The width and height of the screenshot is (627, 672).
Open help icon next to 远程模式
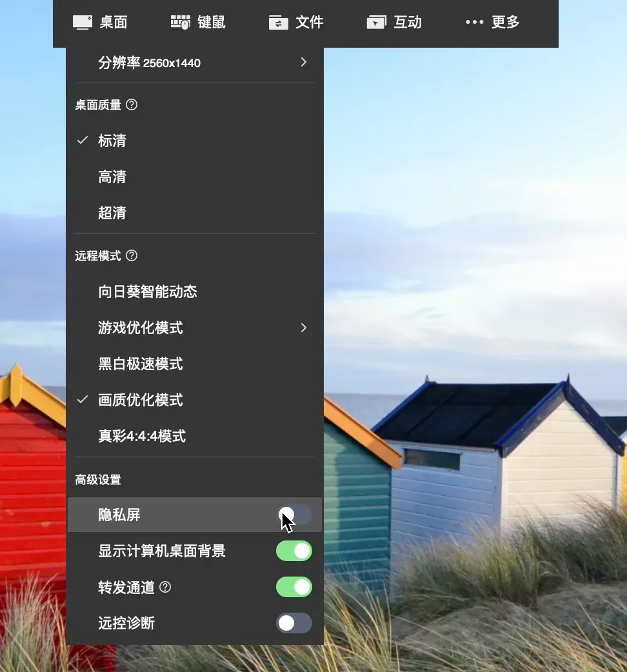tap(132, 255)
